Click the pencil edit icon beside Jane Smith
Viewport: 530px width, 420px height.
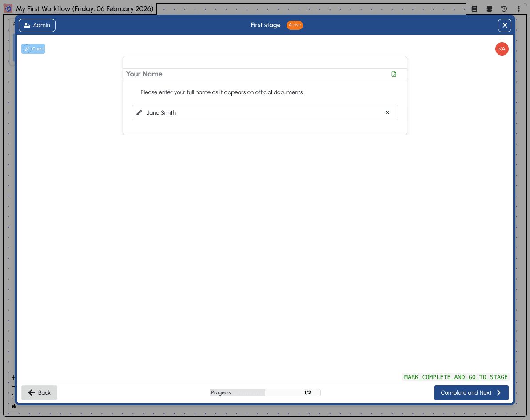[139, 113]
